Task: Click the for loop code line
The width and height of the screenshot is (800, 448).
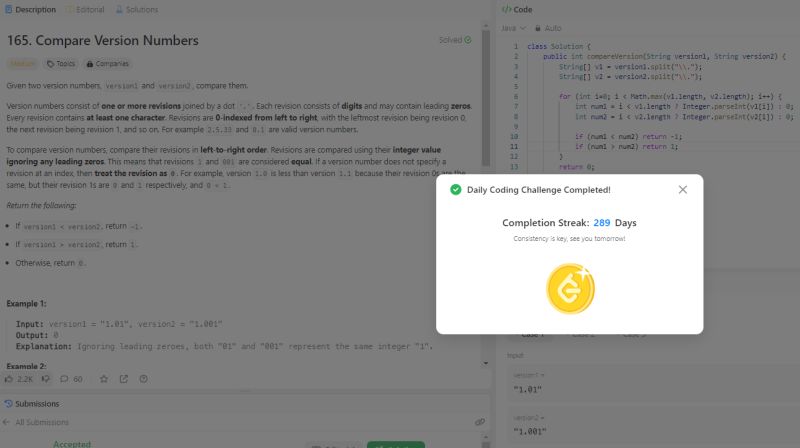Action: 670,96
